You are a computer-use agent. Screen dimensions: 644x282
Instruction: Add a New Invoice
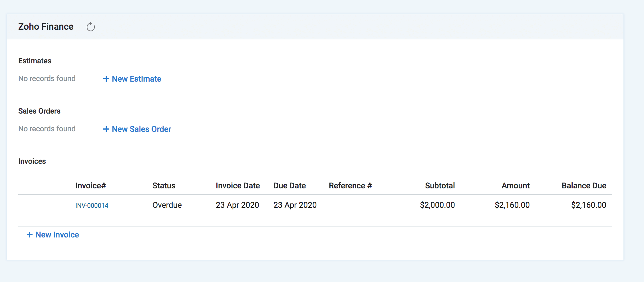(53, 235)
